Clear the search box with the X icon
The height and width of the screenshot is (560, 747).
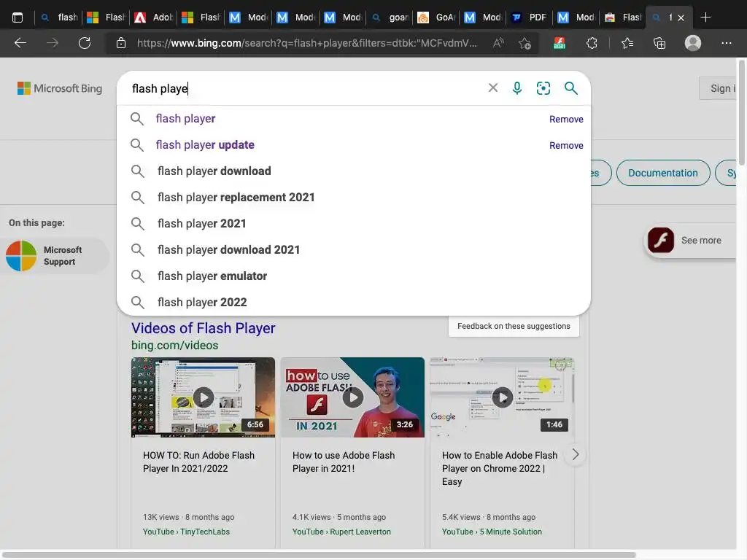493,88
